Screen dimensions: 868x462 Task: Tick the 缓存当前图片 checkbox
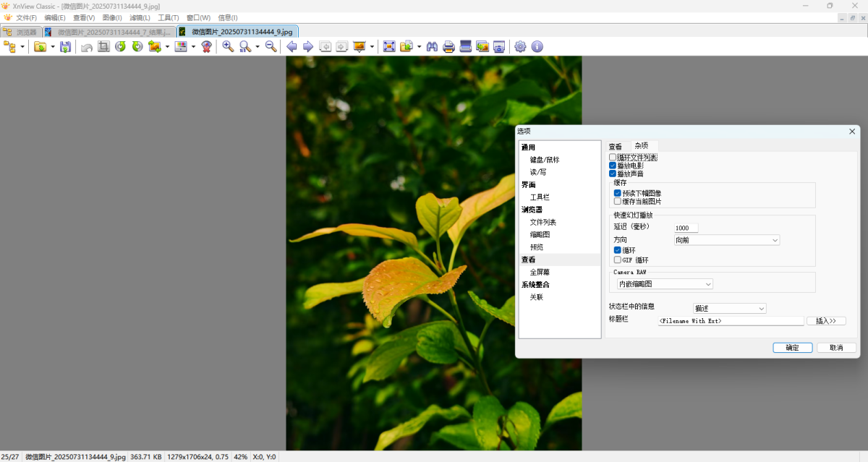point(618,202)
